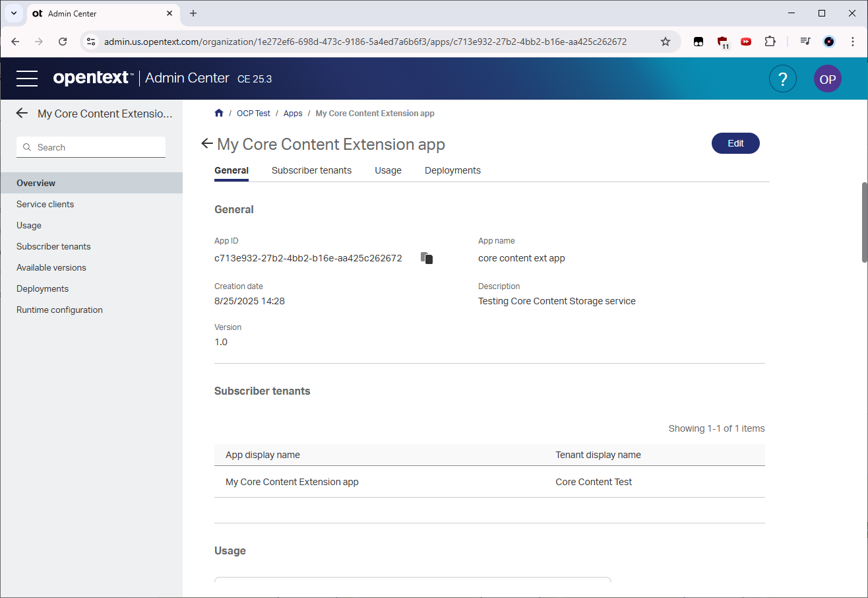
Task: Click the version value '1.0'
Action: [221, 342]
